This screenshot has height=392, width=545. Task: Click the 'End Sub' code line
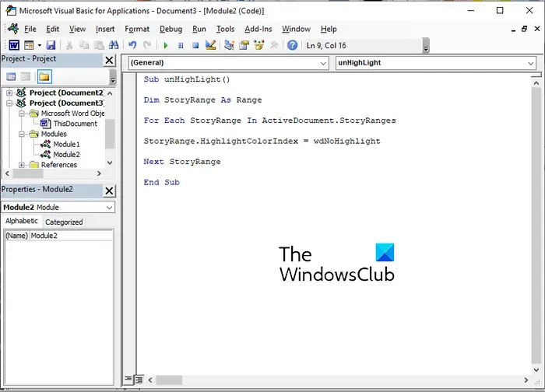(162, 182)
